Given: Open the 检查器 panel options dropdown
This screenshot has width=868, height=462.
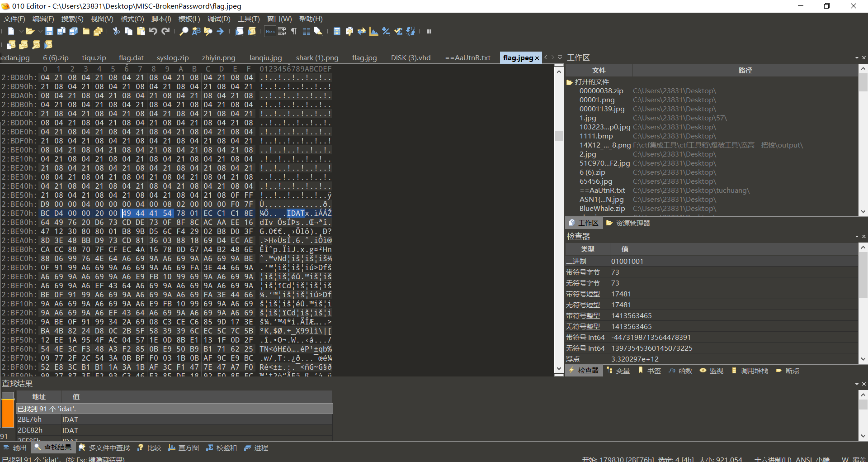Looking at the screenshot, I should (x=857, y=237).
